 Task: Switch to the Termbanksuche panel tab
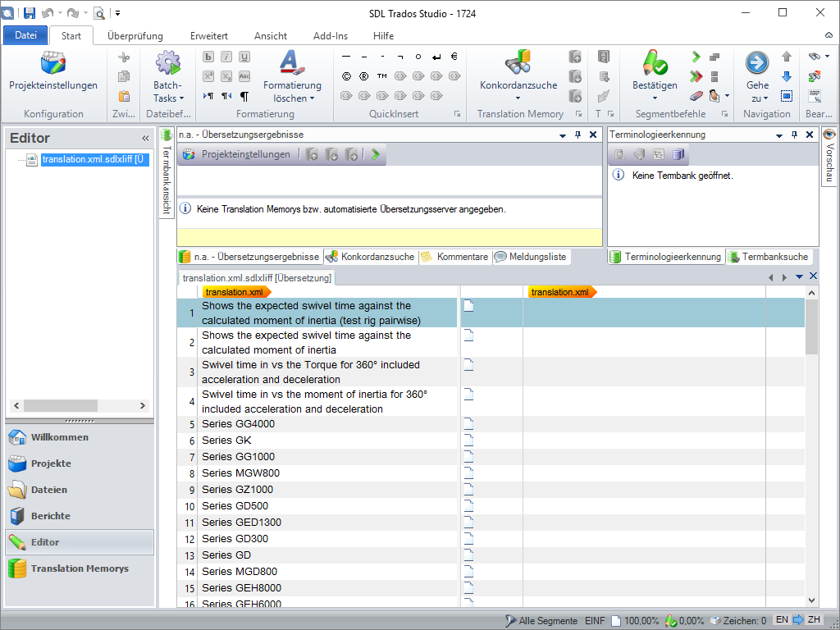pos(768,257)
